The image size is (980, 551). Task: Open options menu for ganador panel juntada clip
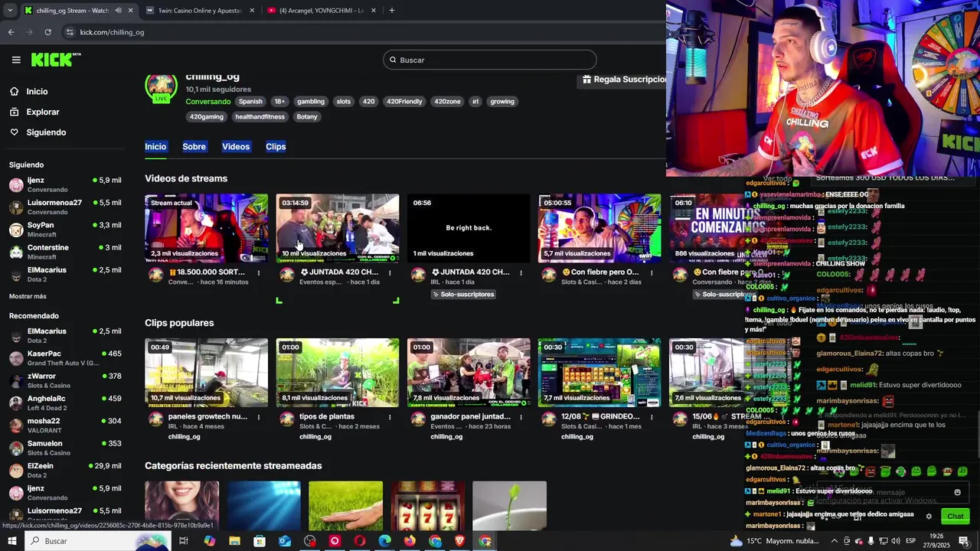[521, 417]
